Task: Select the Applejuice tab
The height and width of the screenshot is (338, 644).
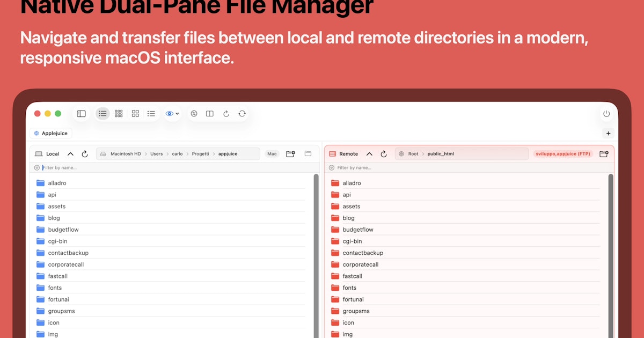Action: (x=51, y=133)
